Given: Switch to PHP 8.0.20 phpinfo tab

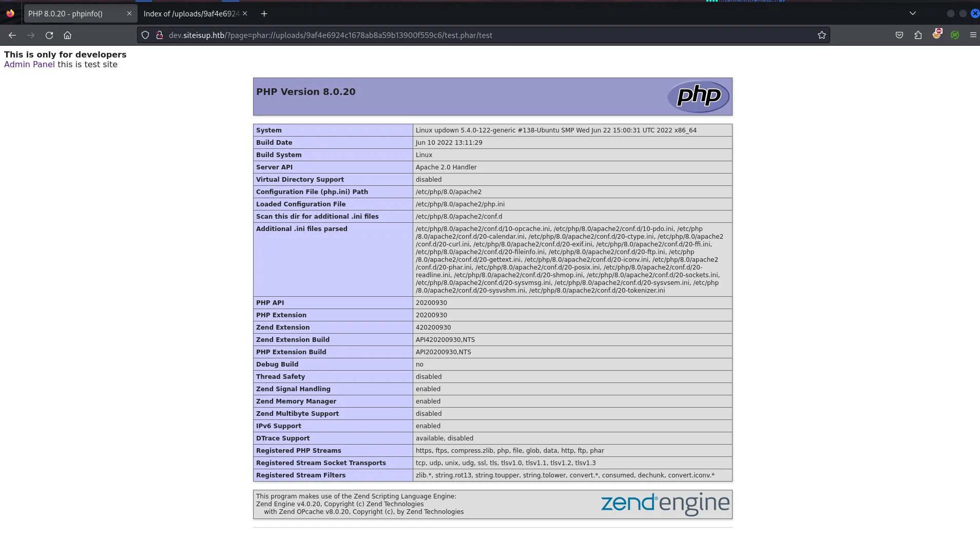Looking at the screenshot, I should [x=80, y=14].
